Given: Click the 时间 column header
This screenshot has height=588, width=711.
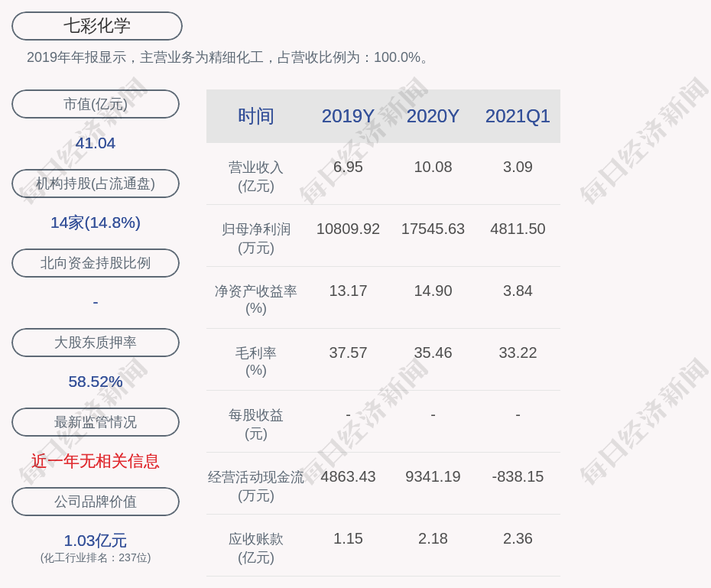Looking at the screenshot, I should 256,116.
